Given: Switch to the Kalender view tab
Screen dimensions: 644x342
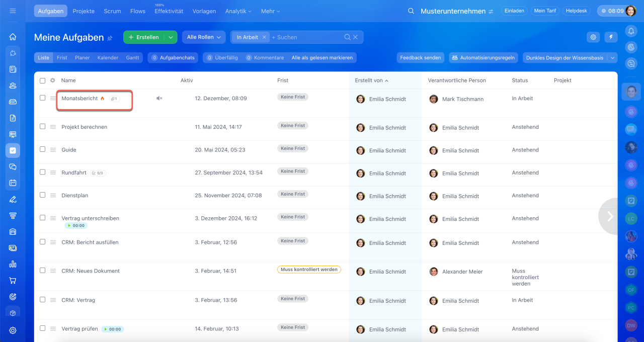Looking at the screenshot, I should [x=108, y=58].
